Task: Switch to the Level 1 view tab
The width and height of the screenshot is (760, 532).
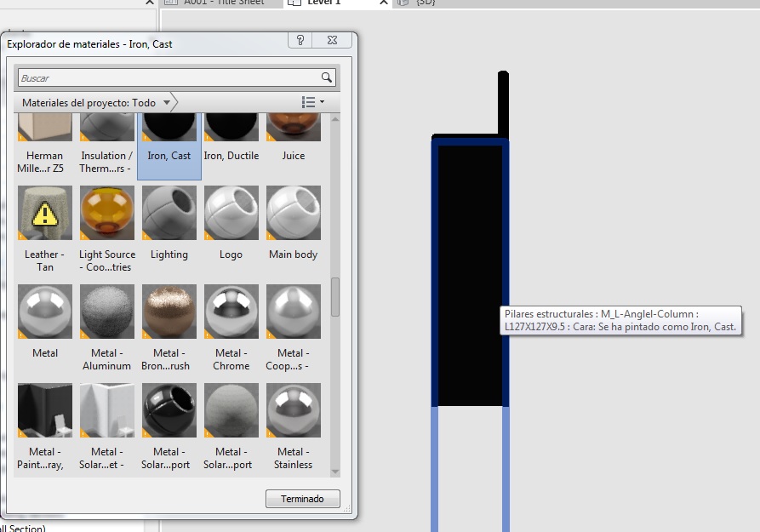Action: 323,3
